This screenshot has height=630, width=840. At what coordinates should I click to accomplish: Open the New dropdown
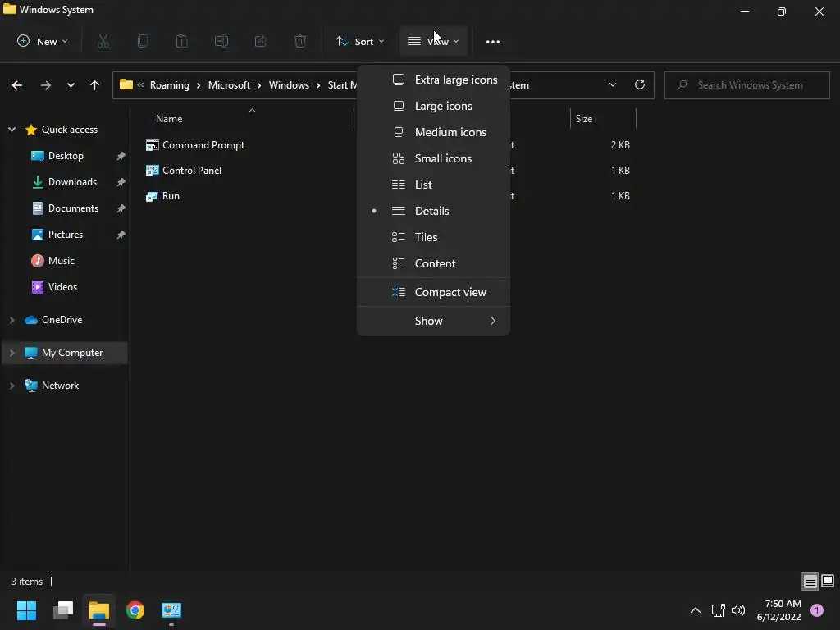(x=43, y=41)
